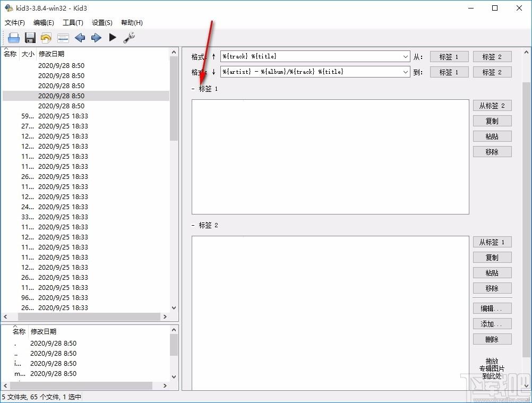Screen dimensions: 532x403
Task: Click the 从标签 2 button
Action: coord(492,106)
